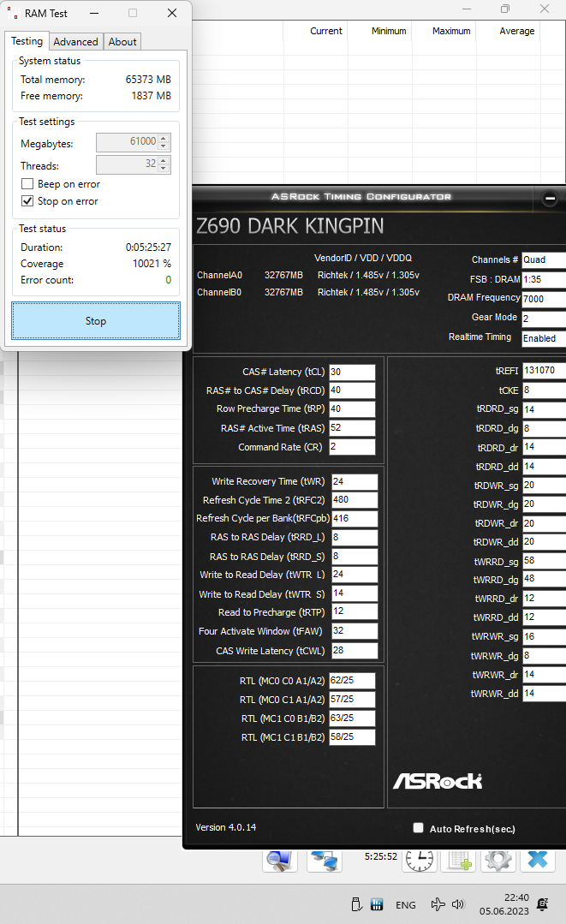Open the Advanced tab in RAM Test
This screenshot has height=924, width=566.
coord(75,42)
